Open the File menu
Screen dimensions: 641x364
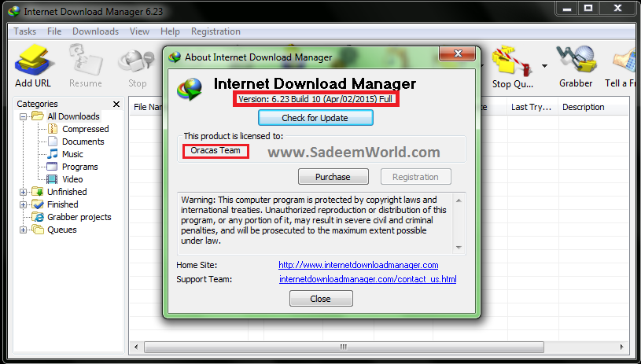coord(54,31)
